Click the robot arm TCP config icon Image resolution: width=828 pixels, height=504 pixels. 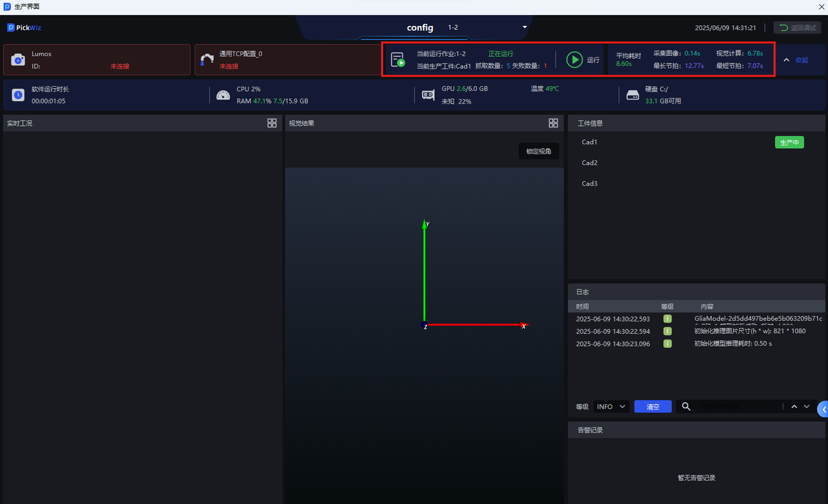tap(207, 60)
